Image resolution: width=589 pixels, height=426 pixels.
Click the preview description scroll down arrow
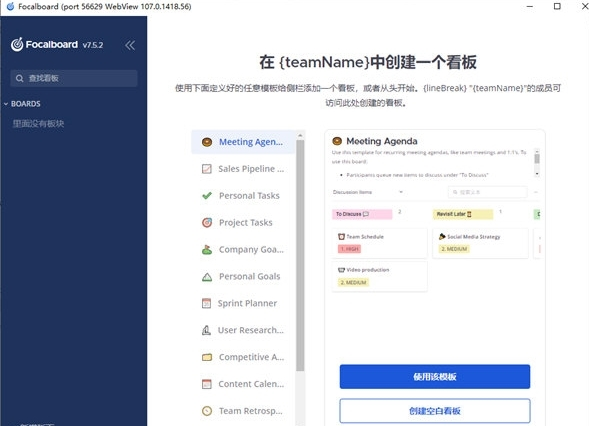click(x=537, y=174)
